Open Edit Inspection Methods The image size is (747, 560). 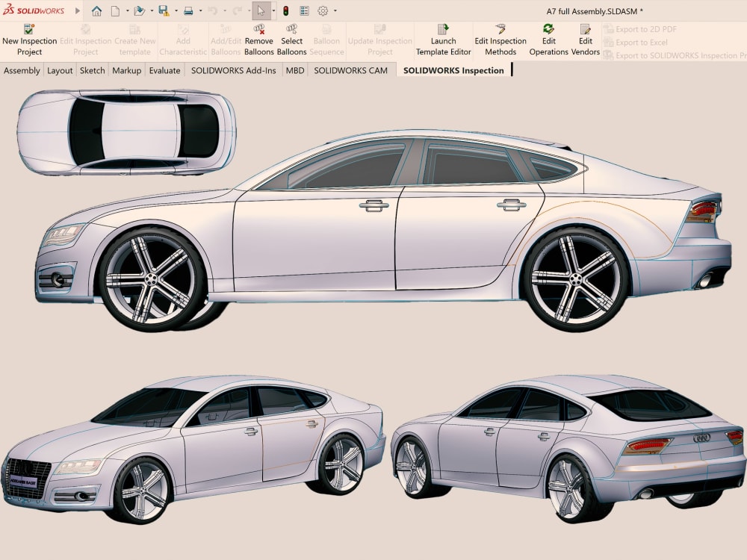[500, 40]
